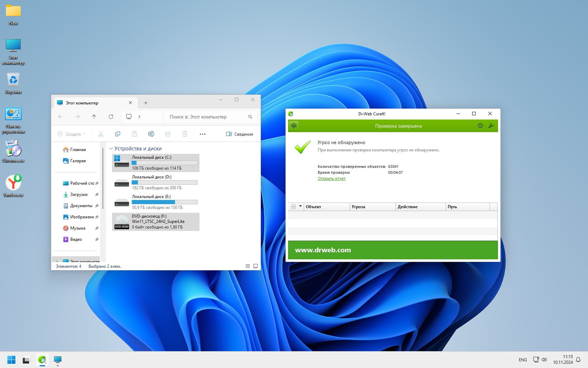
Task: Add a new tab in Explorer
Action: pos(146,103)
